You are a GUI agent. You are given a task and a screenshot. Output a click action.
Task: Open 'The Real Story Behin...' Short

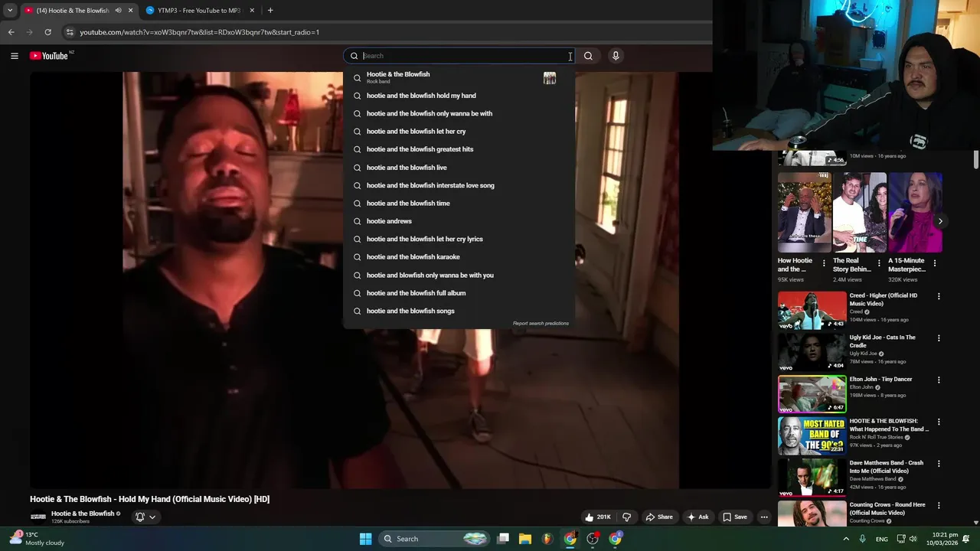860,212
